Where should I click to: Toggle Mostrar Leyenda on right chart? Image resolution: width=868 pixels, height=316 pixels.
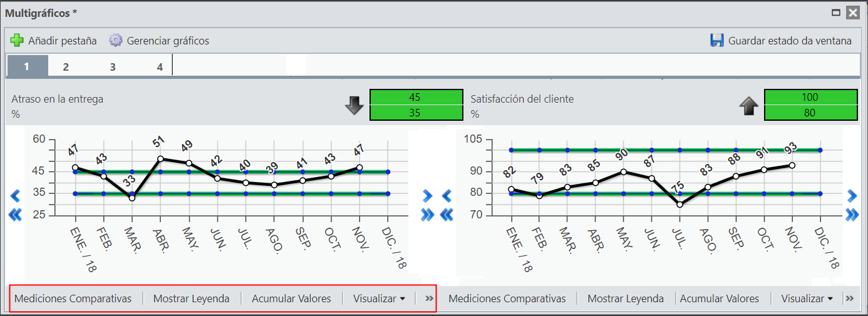pos(626,298)
